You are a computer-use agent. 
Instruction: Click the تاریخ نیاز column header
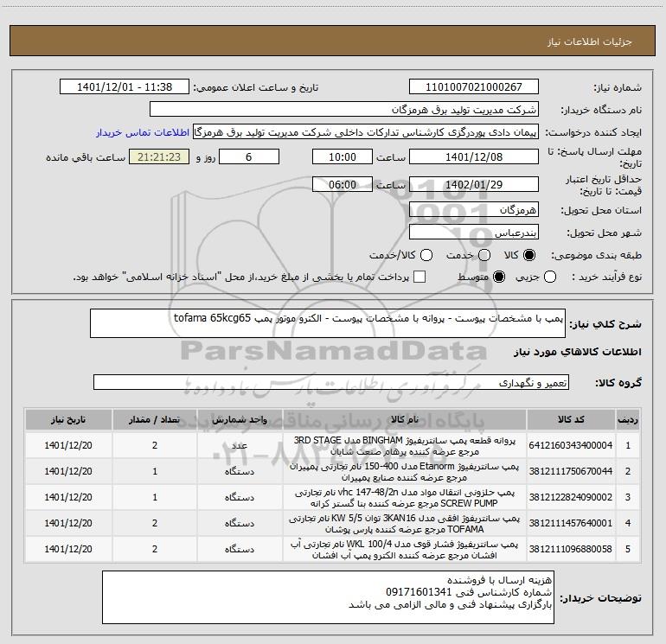pos(68,419)
